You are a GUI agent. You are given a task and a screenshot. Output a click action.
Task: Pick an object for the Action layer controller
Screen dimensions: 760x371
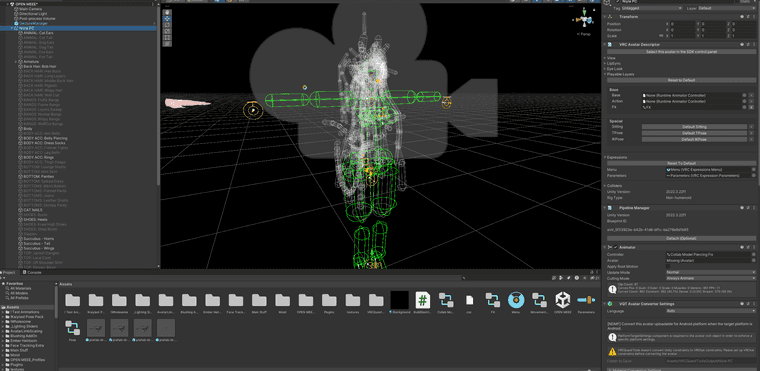pyautogui.click(x=744, y=101)
